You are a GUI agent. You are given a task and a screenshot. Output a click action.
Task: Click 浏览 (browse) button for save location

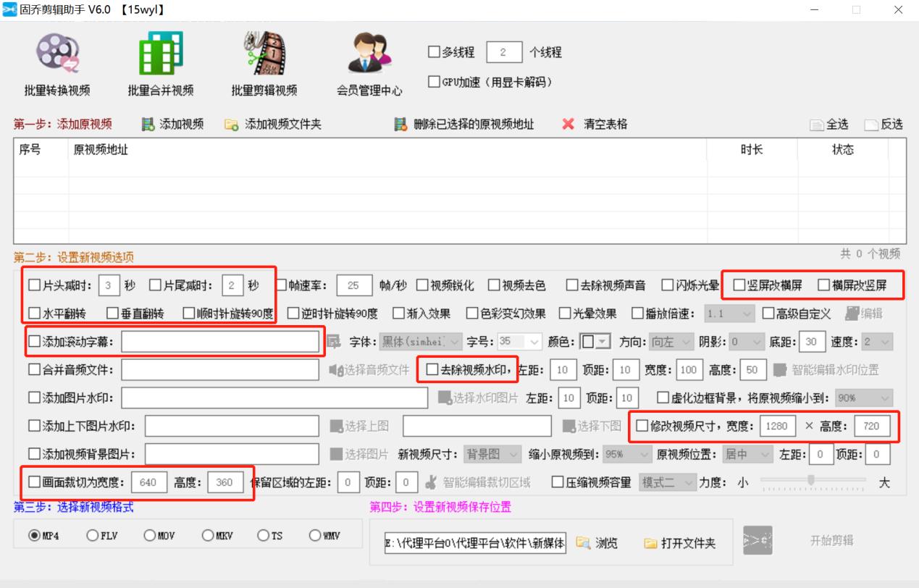(x=597, y=542)
